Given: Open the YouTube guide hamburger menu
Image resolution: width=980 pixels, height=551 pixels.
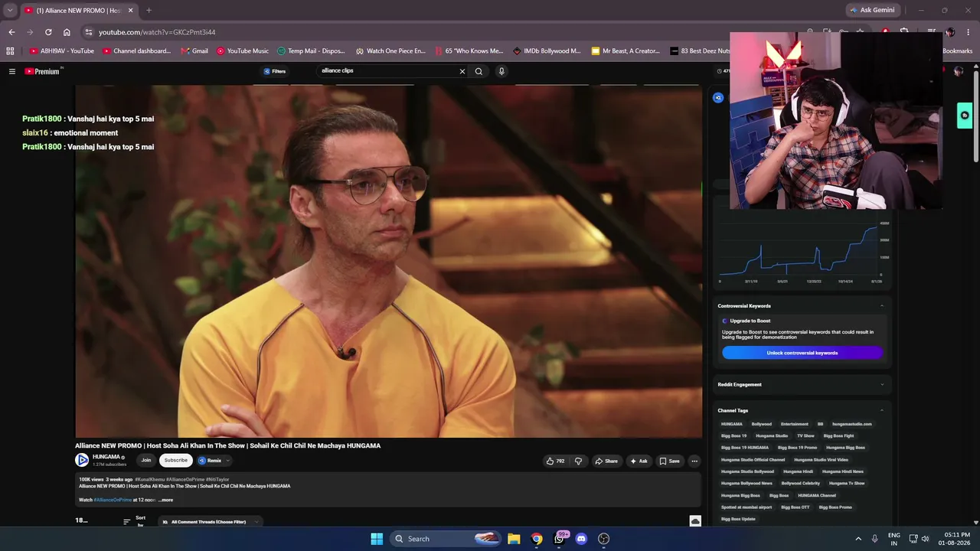Looking at the screenshot, I should click(x=12, y=71).
